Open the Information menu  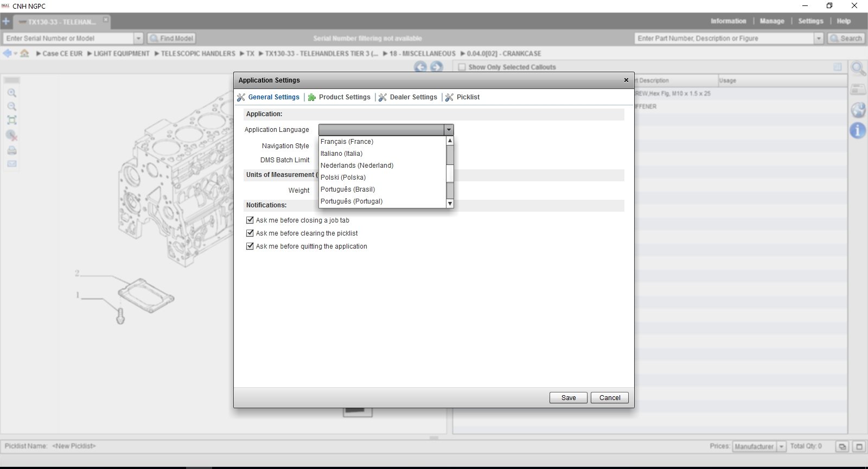[x=728, y=21]
